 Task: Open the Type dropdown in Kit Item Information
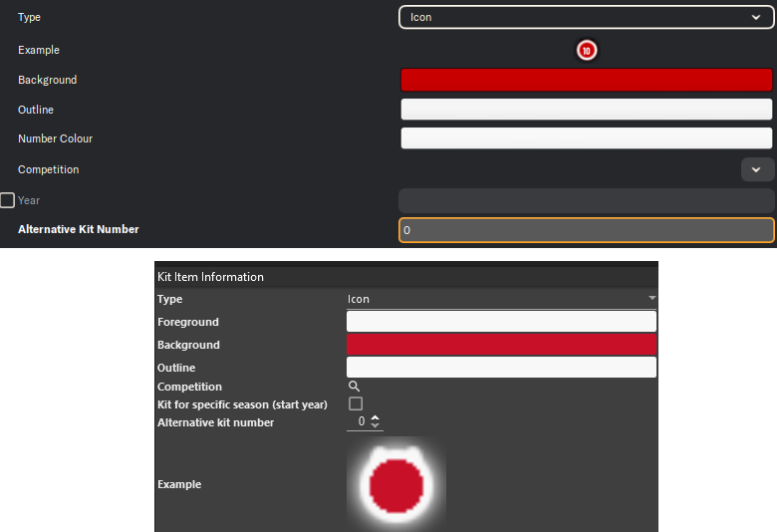(x=501, y=299)
